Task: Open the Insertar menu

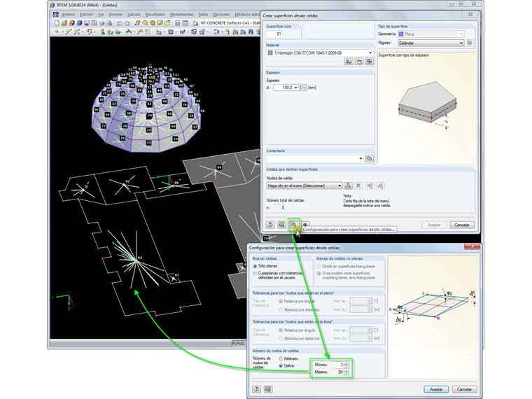Action: [115, 15]
